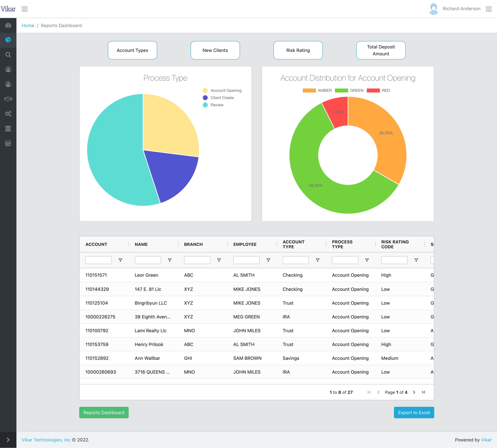Viewport: 497px width, 448px height.
Task: Open filter options for Branch column
Action: pyautogui.click(x=219, y=260)
